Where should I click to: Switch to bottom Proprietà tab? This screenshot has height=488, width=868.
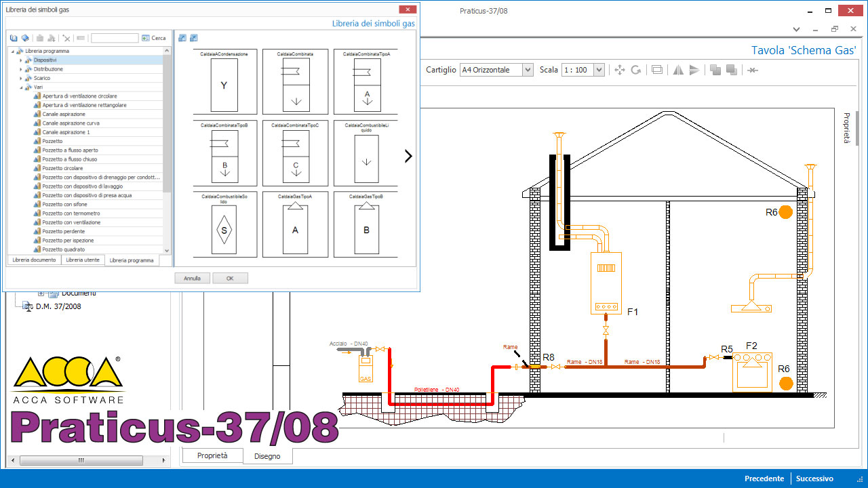[x=212, y=455]
